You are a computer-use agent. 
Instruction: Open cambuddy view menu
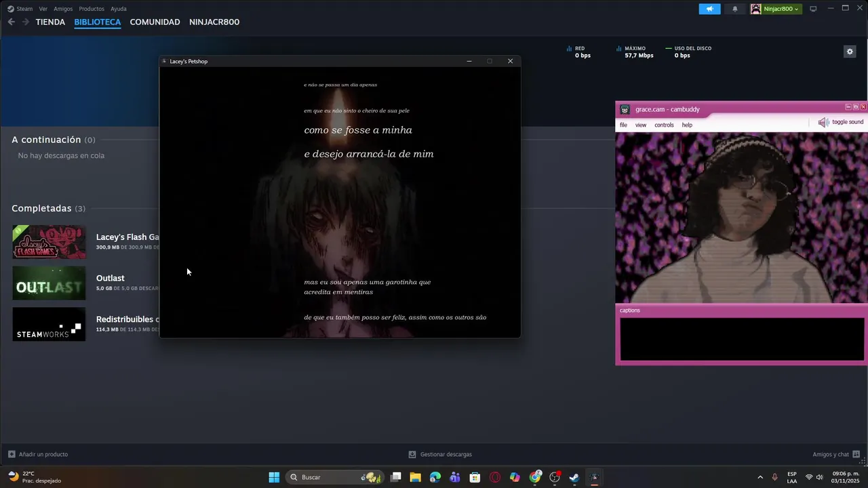coord(641,125)
